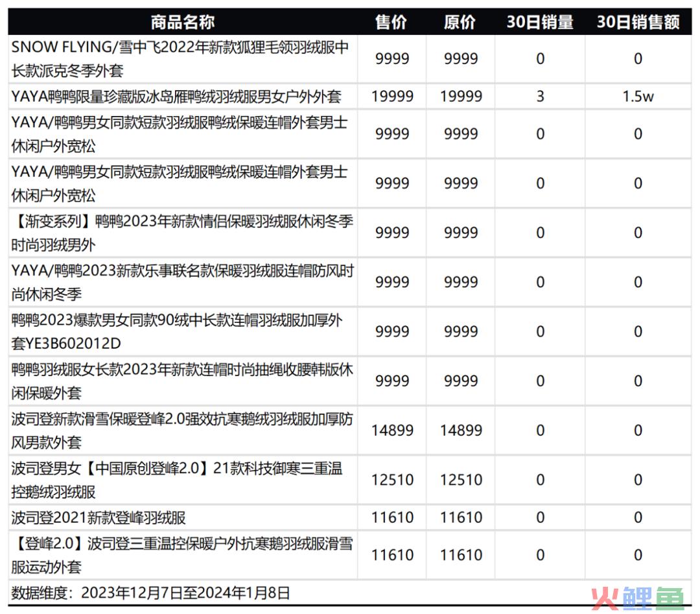Image resolution: width=700 pixels, height=614 pixels.
Task: Click the 商品名称 column header
Action: [182, 22]
